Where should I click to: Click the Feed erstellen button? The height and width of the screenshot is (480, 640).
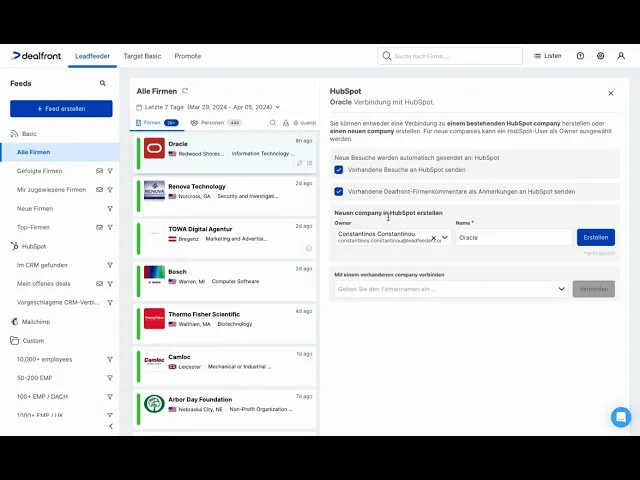tap(61, 109)
